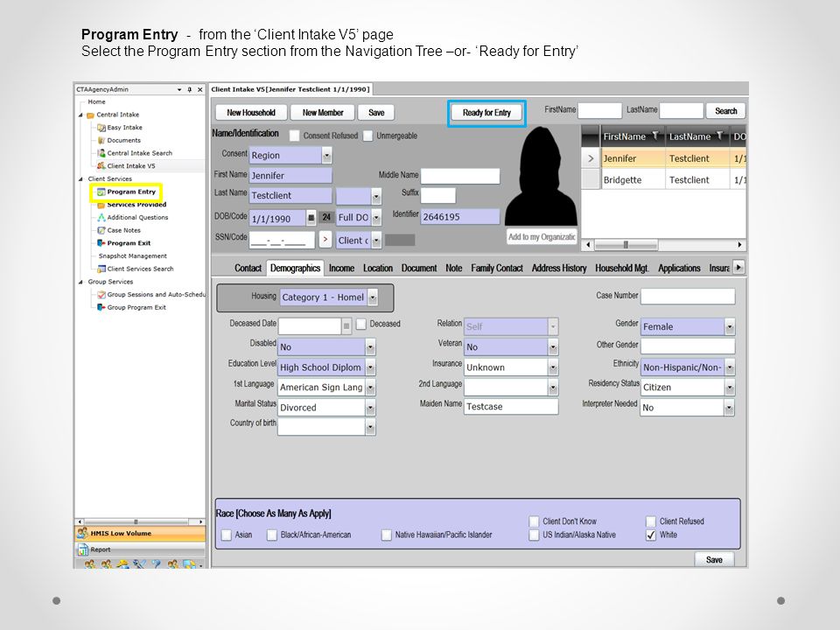This screenshot has height=630, width=840.
Task: Click Add to my Organization button
Action: coord(542,237)
